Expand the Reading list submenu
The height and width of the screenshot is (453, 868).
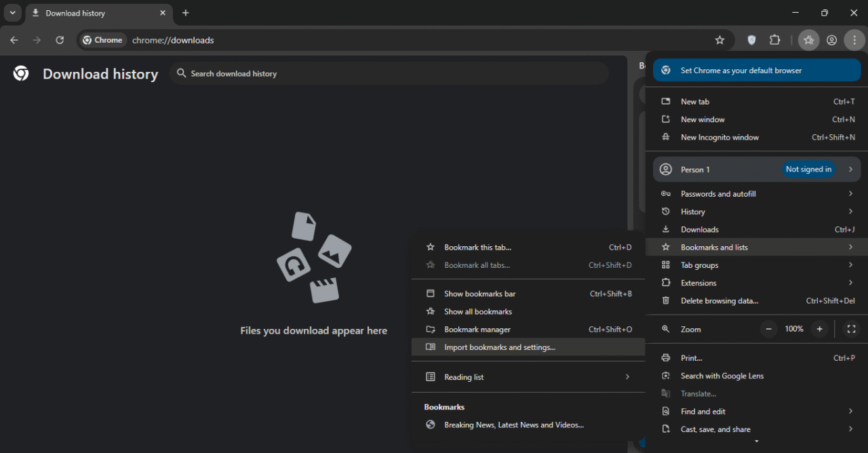(528, 377)
